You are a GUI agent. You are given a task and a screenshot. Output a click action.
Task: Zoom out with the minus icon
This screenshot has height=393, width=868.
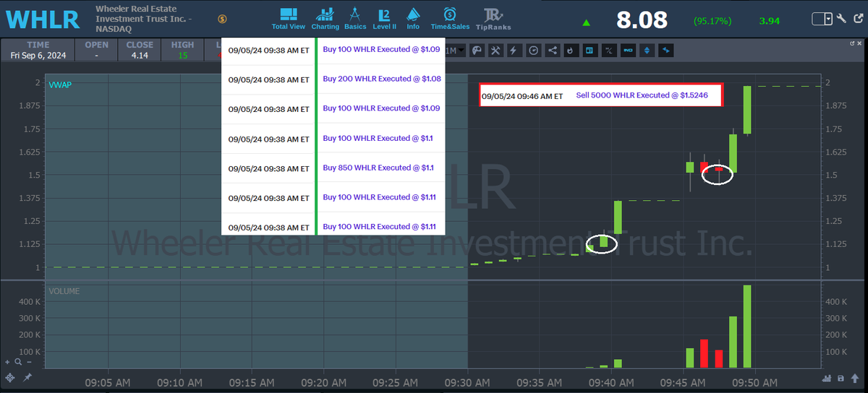(28, 361)
